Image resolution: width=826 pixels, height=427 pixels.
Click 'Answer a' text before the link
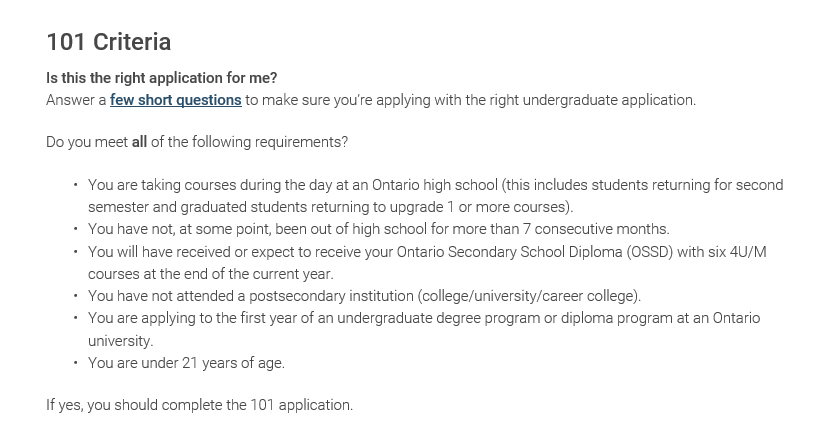click(x=76, y=100)
